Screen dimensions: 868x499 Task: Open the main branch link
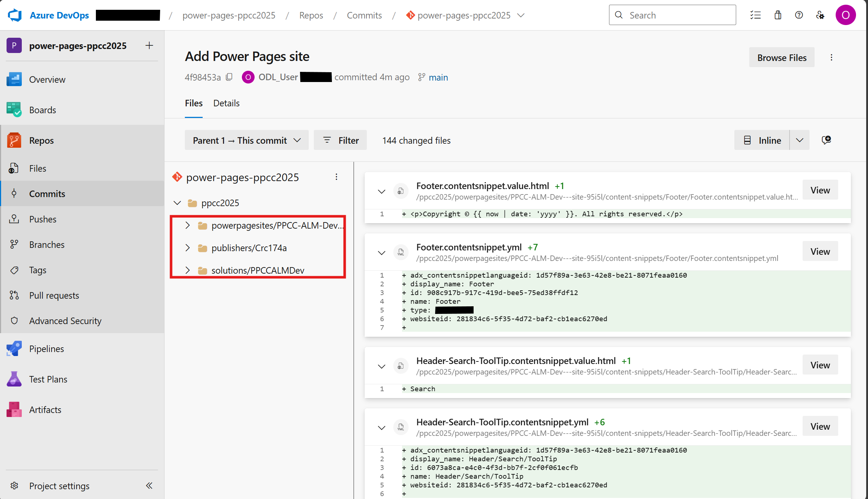(x=438, y=77)
